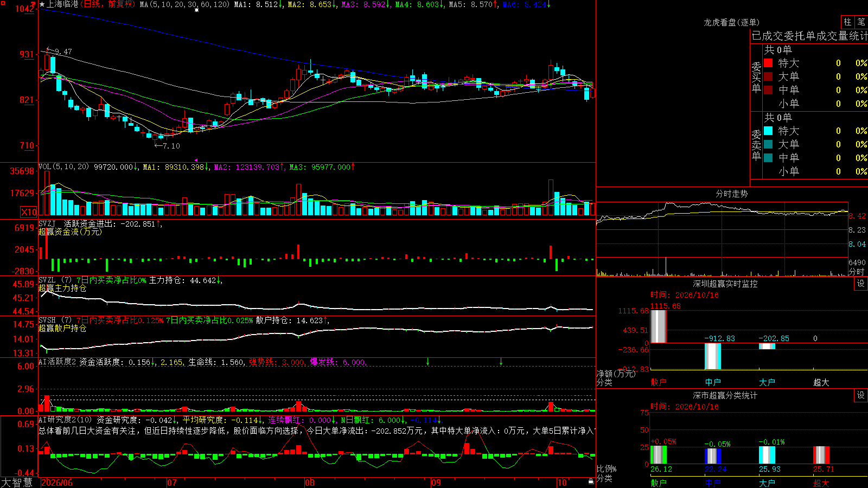Click the AI活跃度2 indicator label
The width and height of the screenshot is (868, 488).
coord(58,362)
